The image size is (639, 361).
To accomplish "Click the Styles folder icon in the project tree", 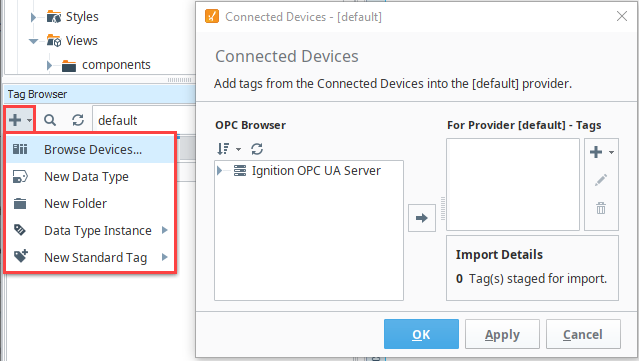I will click(54, 17).
